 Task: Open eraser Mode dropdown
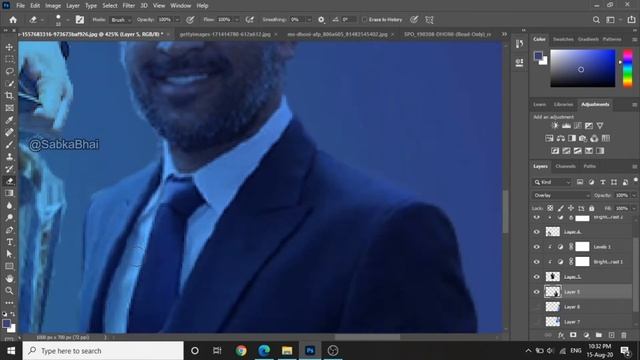click(x=121, y=20)
